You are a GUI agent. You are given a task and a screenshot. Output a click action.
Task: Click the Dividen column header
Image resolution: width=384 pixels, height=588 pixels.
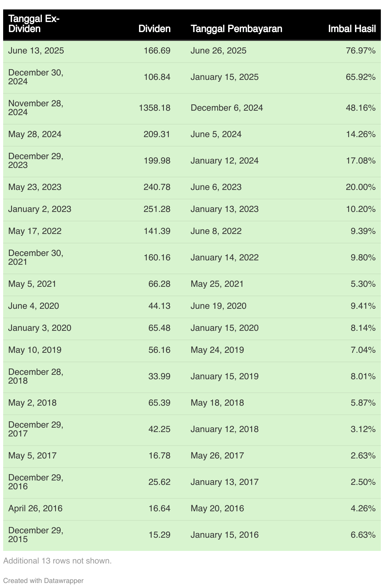click(x=155, y=29)
